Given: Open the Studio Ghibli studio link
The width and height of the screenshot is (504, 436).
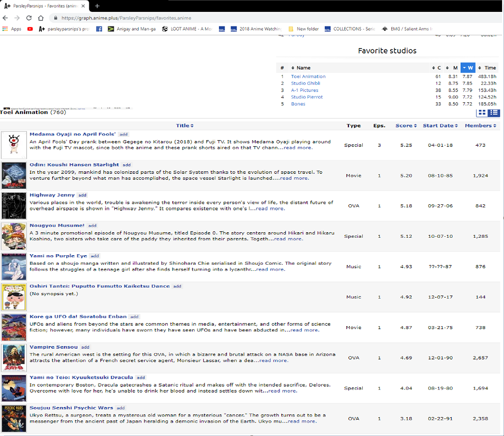Looking at the screenshot, I should coord(306,83).
